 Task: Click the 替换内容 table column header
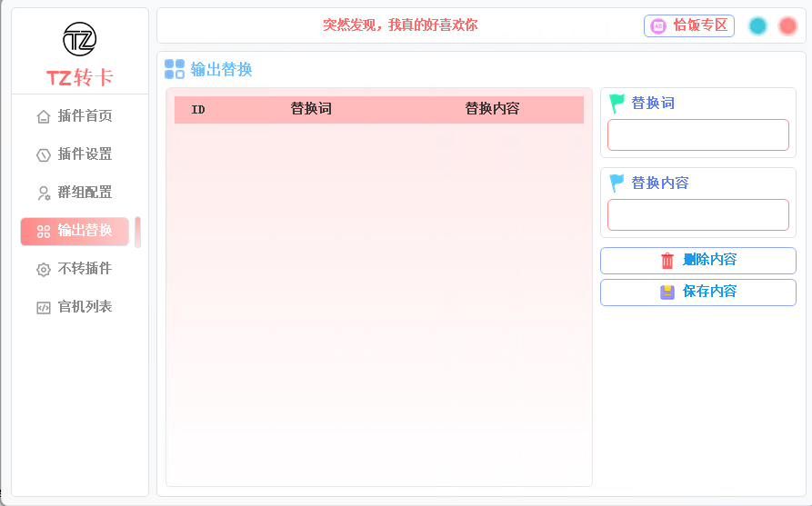pos(492,109)
